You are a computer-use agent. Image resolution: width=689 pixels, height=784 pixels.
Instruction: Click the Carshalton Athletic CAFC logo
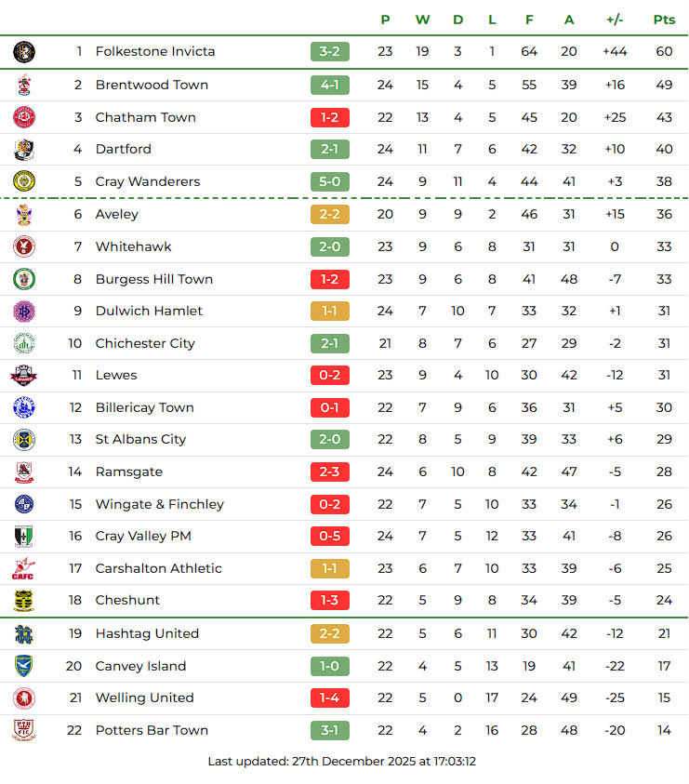point(24,568)
